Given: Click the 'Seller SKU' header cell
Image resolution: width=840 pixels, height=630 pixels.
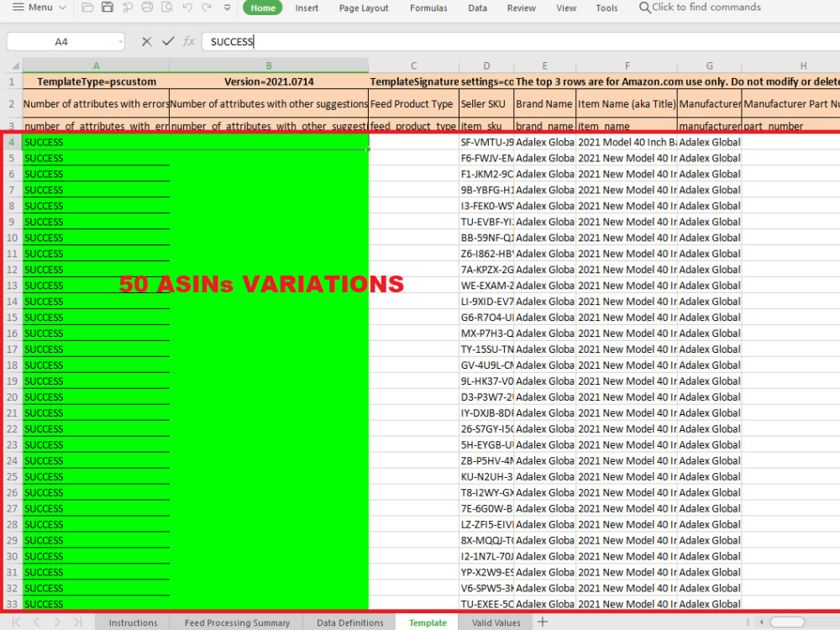Looking at the screenshot, I should (486, 104).
